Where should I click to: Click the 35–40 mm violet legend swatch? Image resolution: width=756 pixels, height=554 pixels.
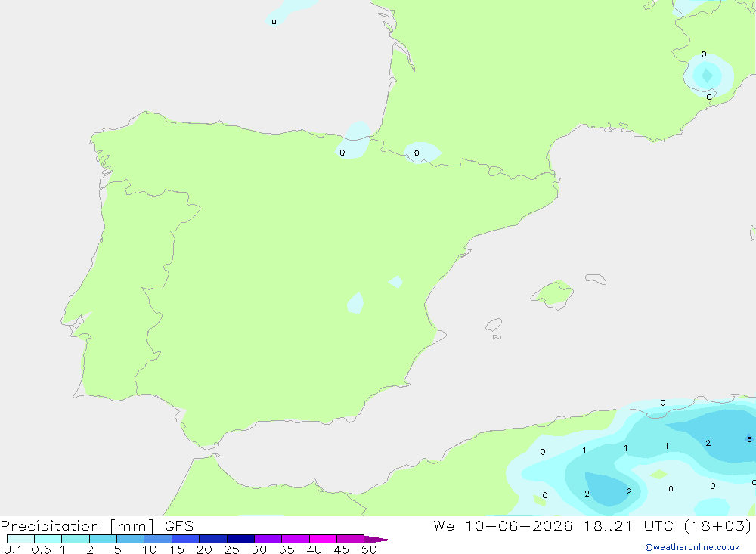(296, 539)
